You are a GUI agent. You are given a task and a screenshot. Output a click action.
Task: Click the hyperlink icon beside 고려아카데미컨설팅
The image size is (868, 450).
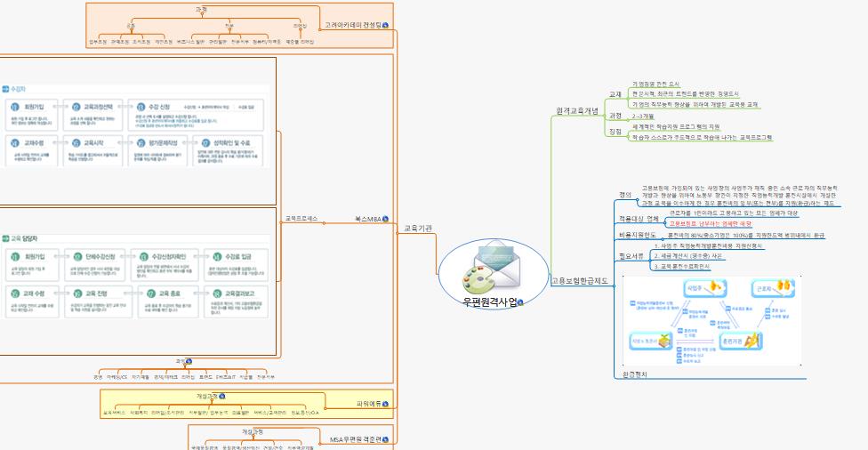[x=385, y=26]
